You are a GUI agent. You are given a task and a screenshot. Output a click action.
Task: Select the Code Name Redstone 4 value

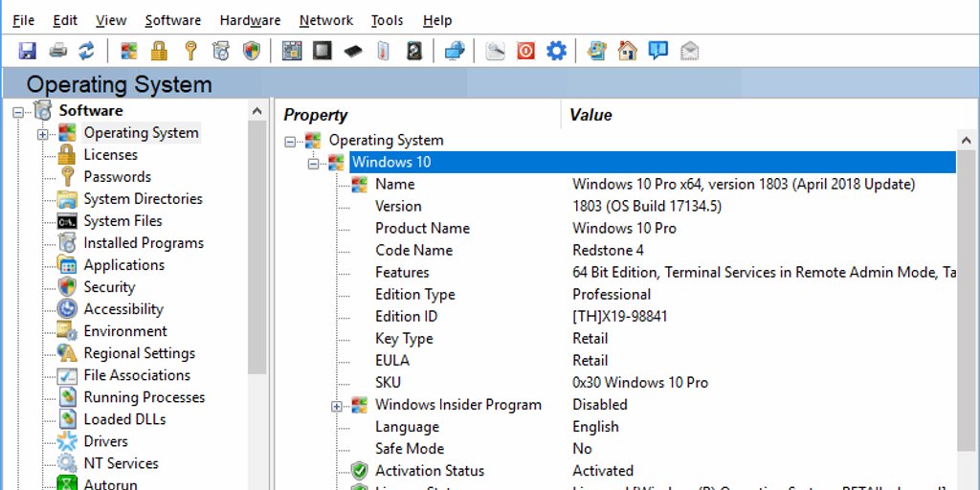pyautogui.click(x=608, y=251)
